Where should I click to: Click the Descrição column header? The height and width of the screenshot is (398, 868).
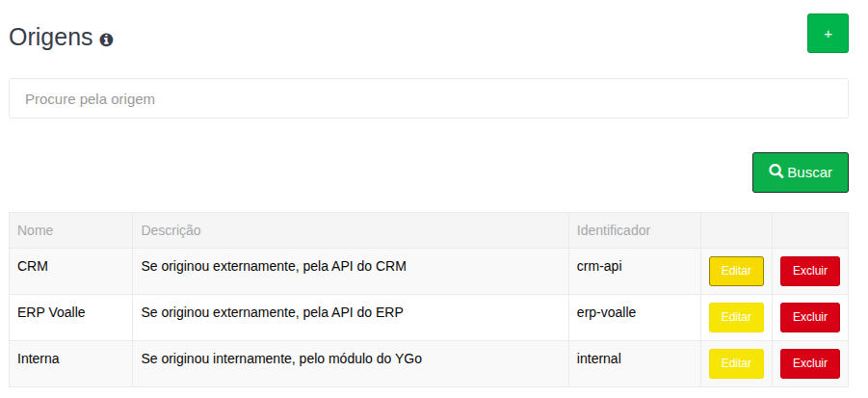(171, 230)
